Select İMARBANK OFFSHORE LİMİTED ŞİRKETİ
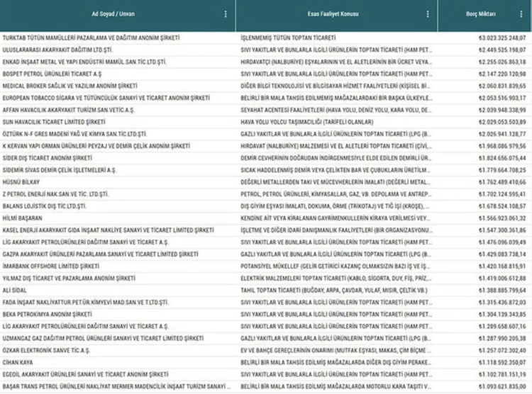The width and height of the screenshot is (532, 394). [51, 266]
